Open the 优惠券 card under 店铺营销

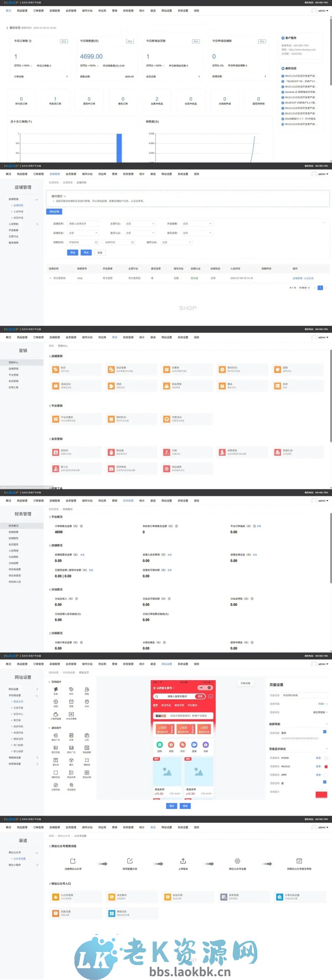pos(187,369)
